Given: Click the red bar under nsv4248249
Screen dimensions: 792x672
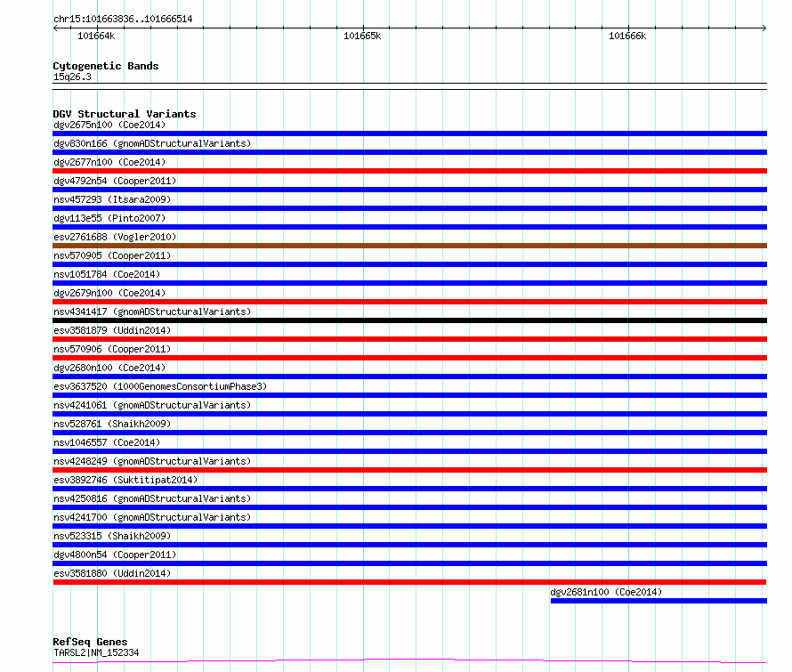Looking at the screenshot, I should click(x=409, y=470).
